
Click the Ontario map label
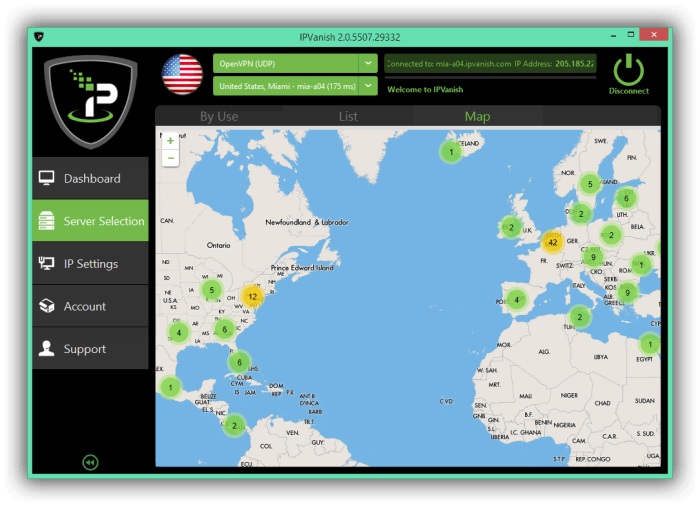pos(218,245)
